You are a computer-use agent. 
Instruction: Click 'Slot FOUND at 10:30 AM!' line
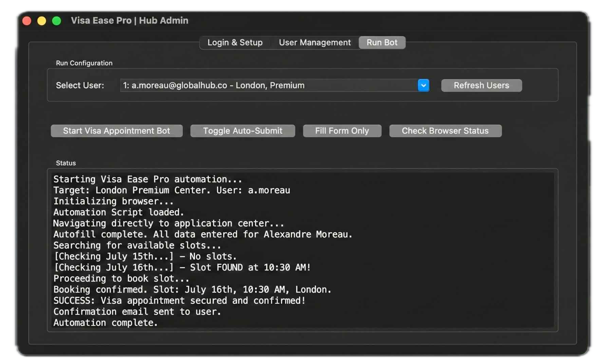[182, 268]
